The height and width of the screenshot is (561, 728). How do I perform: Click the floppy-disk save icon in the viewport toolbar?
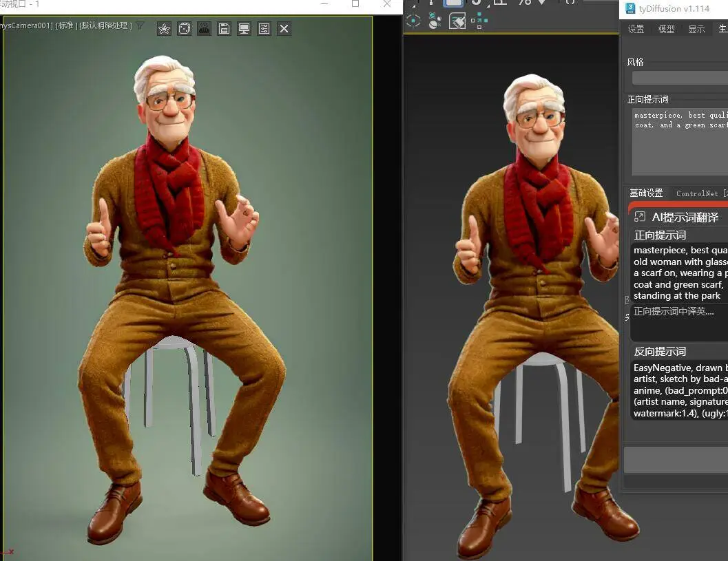pyautogui.click(x=225, y=29)
